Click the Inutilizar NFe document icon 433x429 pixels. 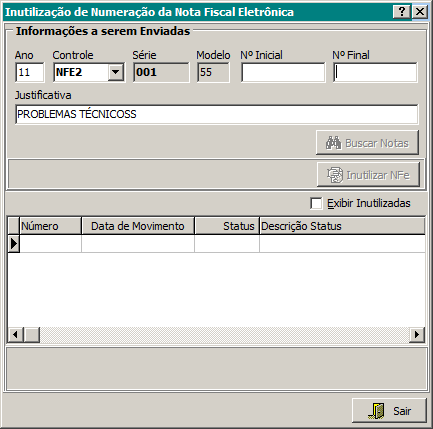335,175
